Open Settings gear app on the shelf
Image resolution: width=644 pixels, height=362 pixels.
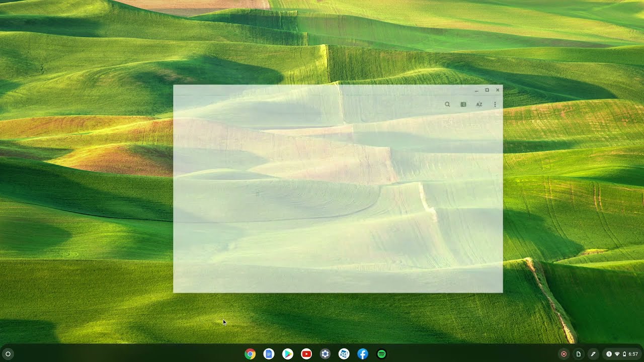(325, 354)
